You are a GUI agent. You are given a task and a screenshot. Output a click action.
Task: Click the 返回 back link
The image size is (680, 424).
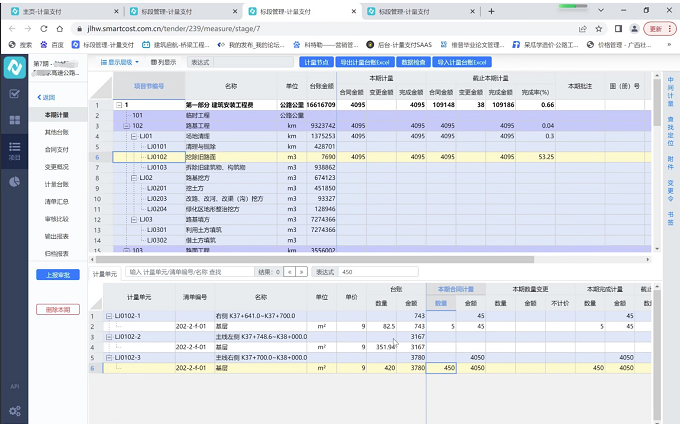tap(47, 97)
